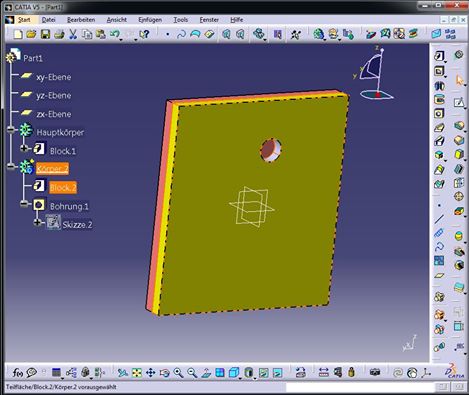The height and width of the screenshot is (395, 469).
Task: Click the Zoom In magnifier icon
Action: [178, 372]
